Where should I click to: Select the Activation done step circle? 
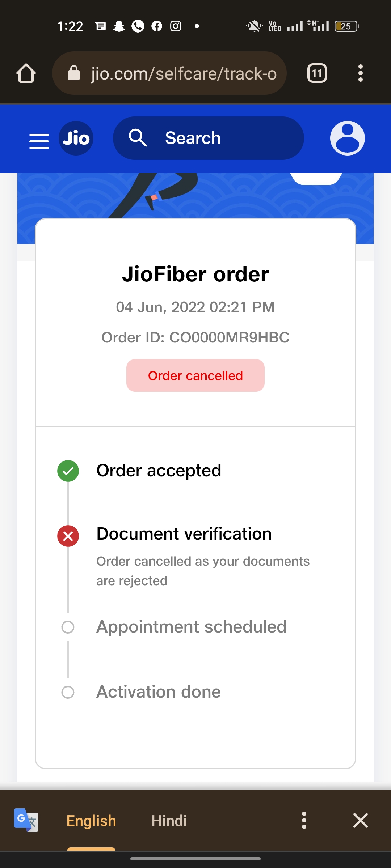point(68,692)
